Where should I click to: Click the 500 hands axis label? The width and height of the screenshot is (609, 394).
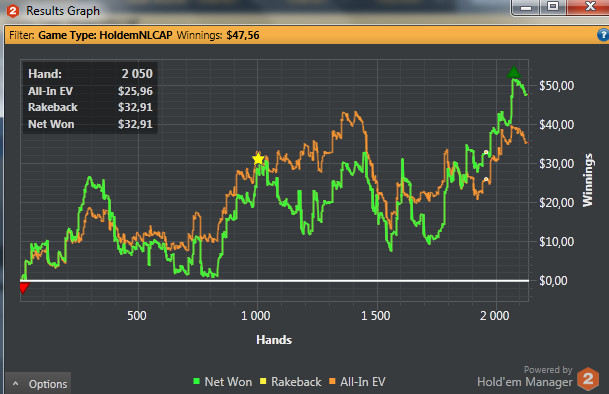click(137, 316)
